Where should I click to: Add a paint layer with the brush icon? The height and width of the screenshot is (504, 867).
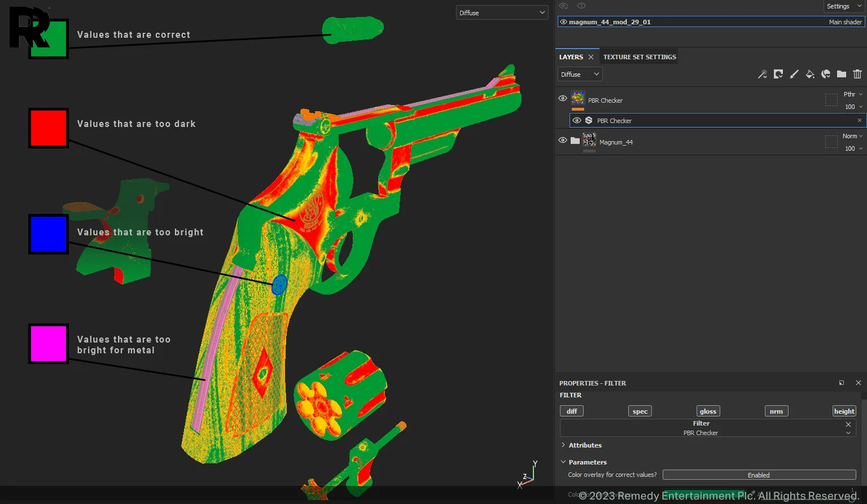click(x=794, y=74)
